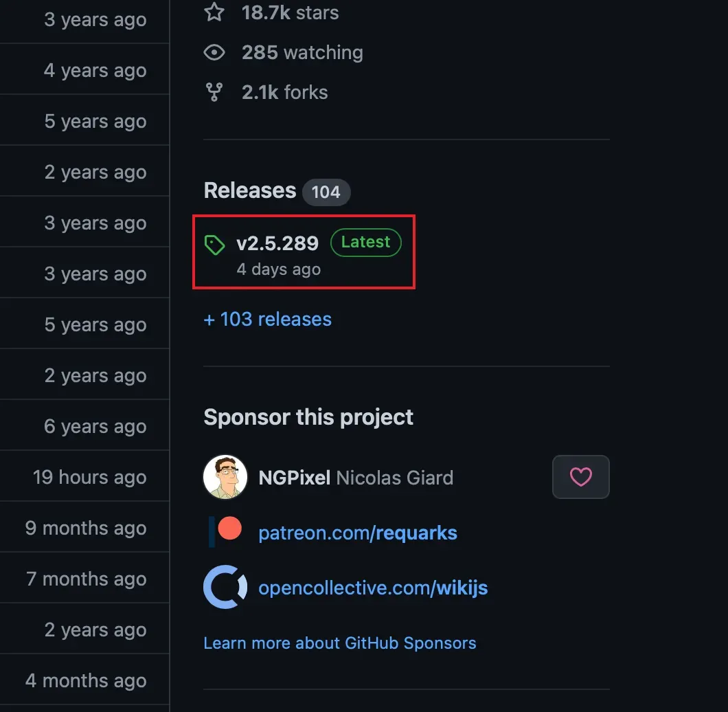Click the fork icon beside 2.1k forks
The image size is (728, 712).
[x=214, y=92]
